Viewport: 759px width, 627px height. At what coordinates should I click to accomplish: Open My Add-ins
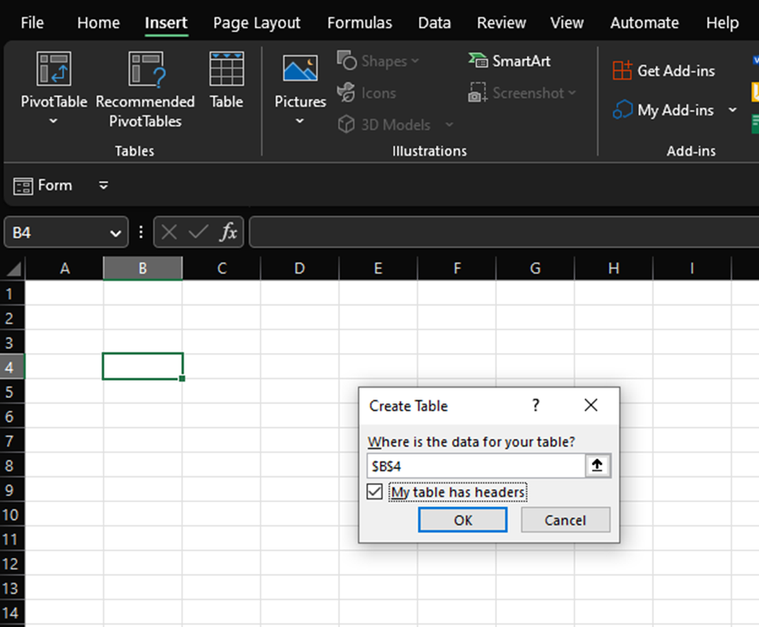pos(664,110)
